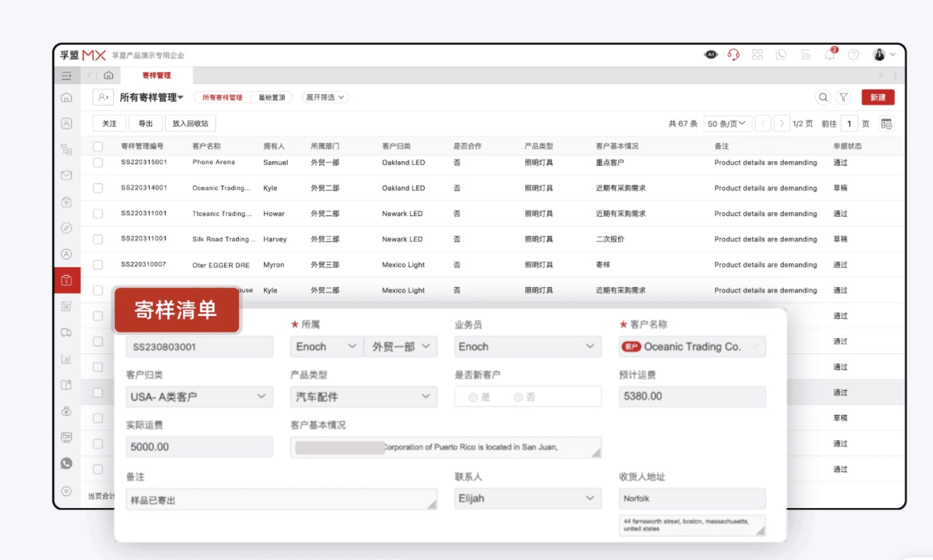933x560 pixels.
Task: Click the WhatsApp icon in the top bar
Action: pos(781,54)
